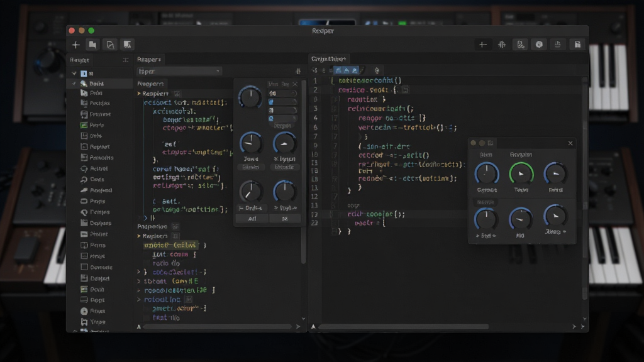The width and height of the screenshot is (644, 362).
Task: Click the round record icon in top-right toolbar
Action: (539, 45)
